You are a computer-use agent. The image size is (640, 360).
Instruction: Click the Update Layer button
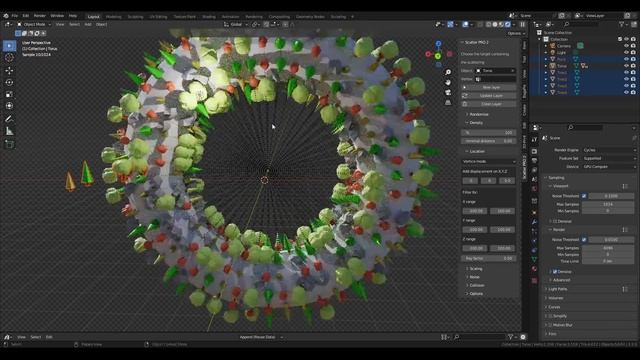tap(489, 96)
